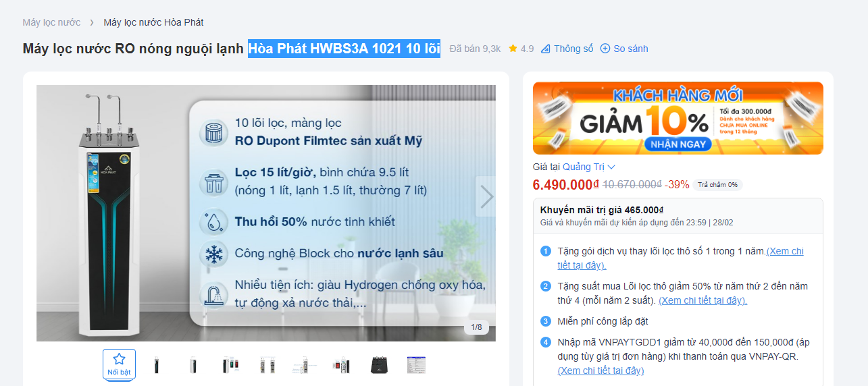Open VNPAY promotion Xem chi tiết link

click(x=601, y=370)
